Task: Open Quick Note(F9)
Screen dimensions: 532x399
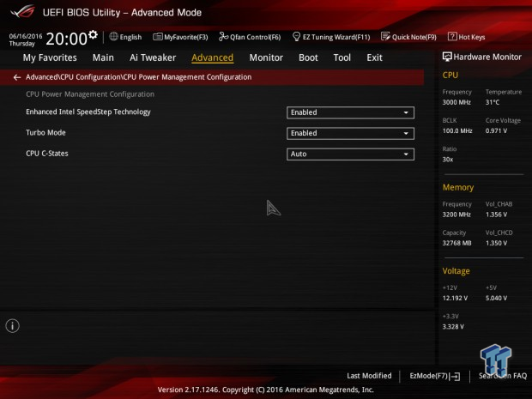Action: (x=408, y=37)
